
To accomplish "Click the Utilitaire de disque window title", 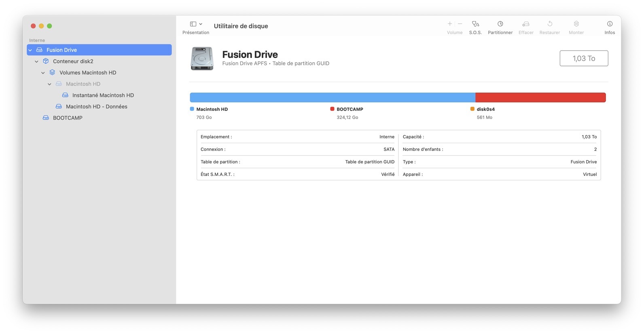I will pyautogui.click(x=241, y=26).
